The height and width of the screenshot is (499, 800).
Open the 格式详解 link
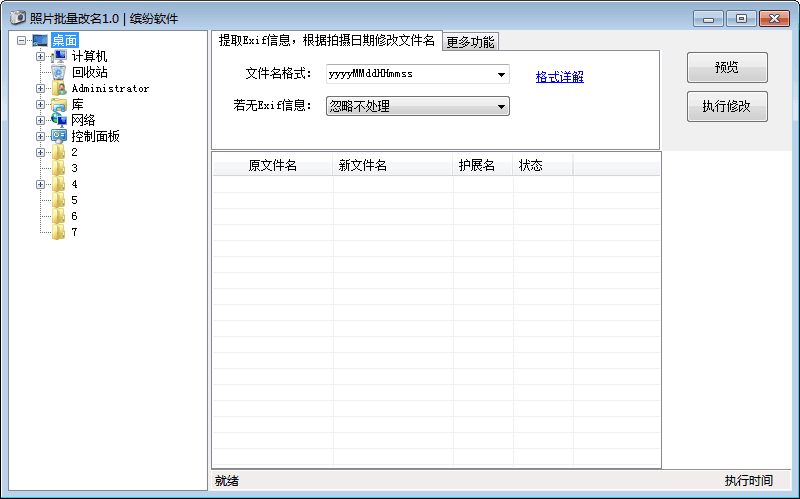[x=559, y=77]
